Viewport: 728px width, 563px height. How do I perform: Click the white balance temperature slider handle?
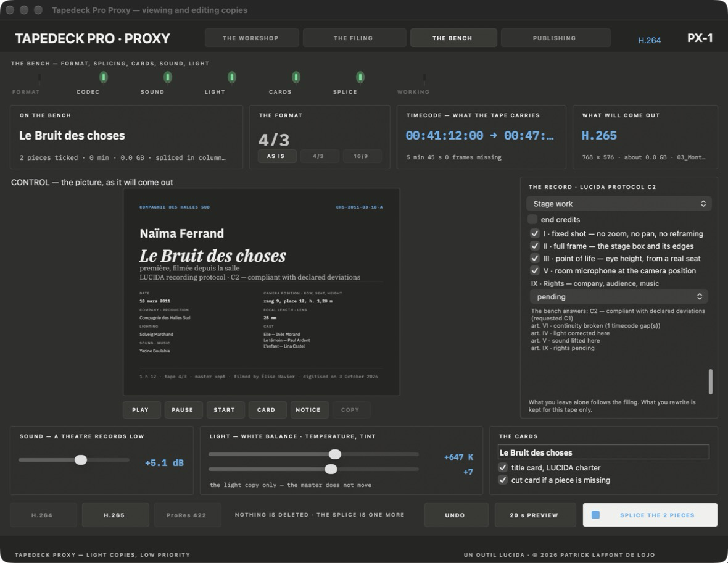pyautogui.click(x=335, y=454)
